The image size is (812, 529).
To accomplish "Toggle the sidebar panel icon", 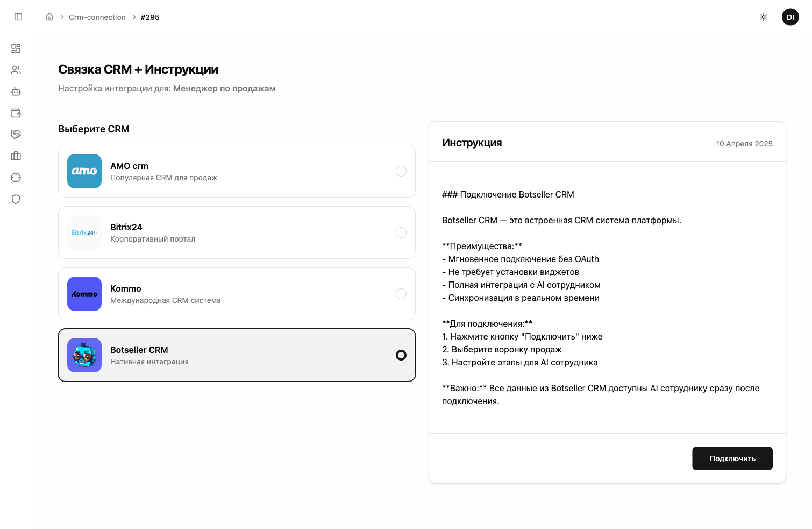I will point(18,17).
